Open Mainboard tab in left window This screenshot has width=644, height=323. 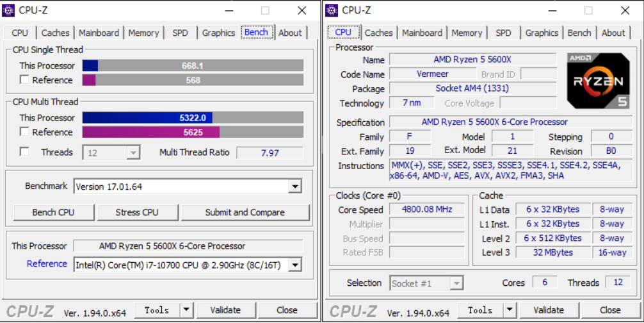[x=99, y=33]
